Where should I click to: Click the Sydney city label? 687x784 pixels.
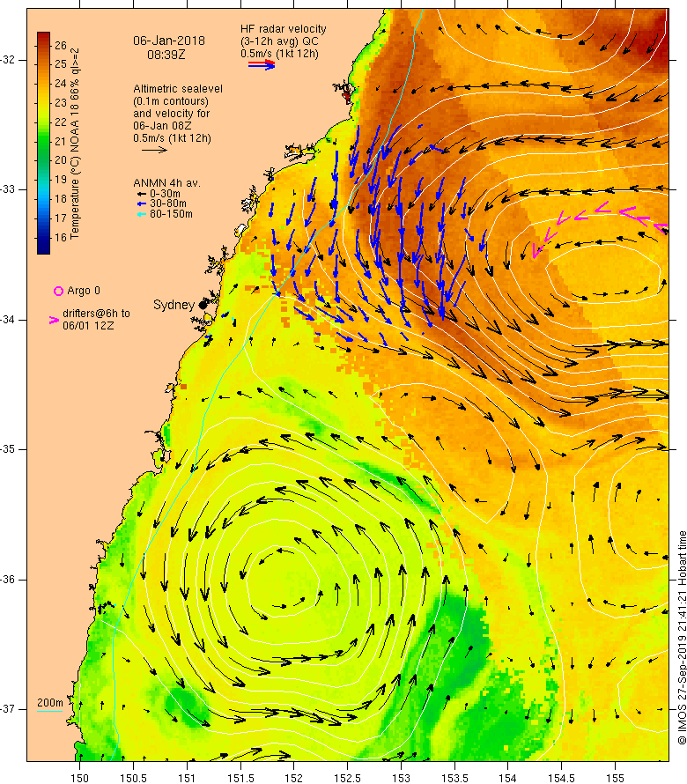(x=174, y=305)
